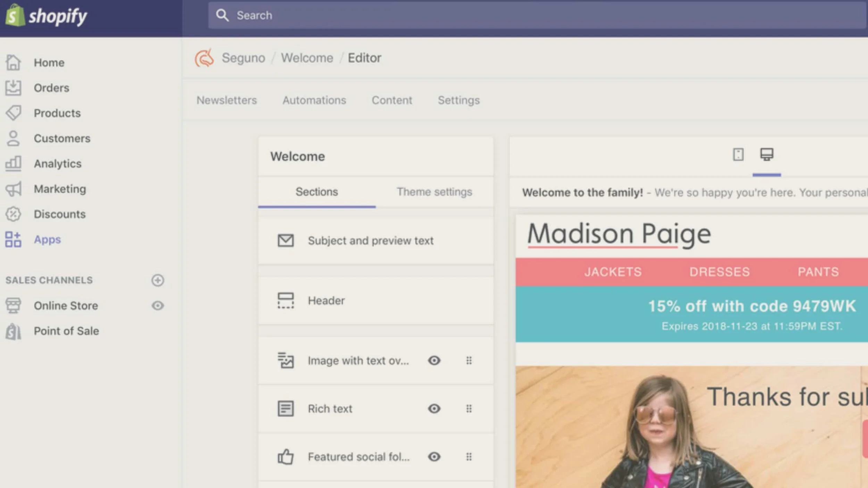Hide Image with text overlay section
The height and width of the screenshot is (488, 868).
coord(434,361)
